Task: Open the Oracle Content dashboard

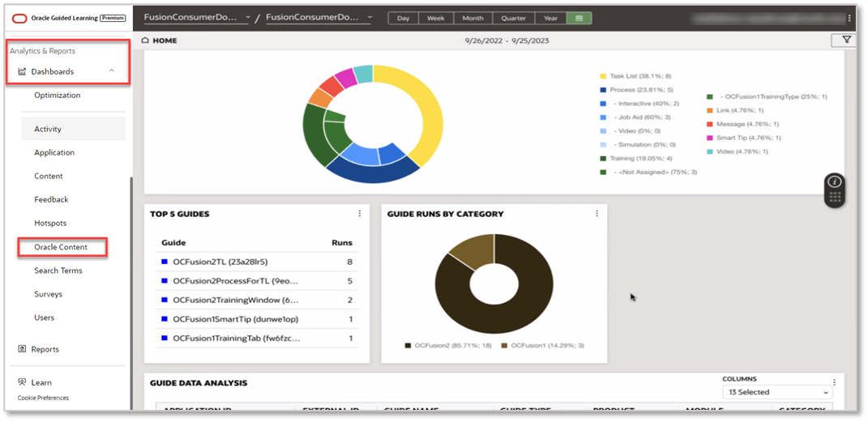Action: (x=61, y=247)
